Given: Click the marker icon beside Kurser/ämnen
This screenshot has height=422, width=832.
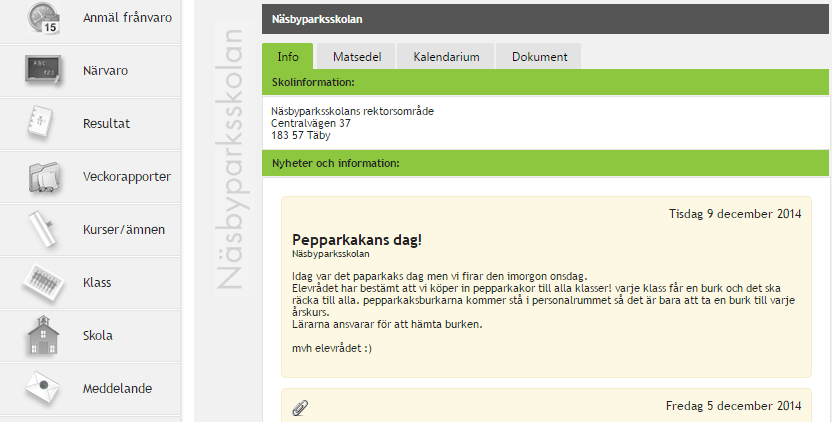Looking at the screenshot, I should tap(42, 229).
